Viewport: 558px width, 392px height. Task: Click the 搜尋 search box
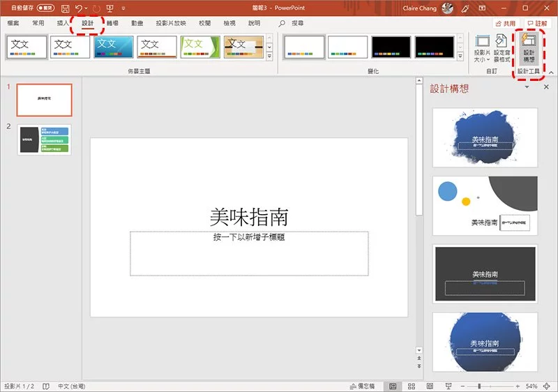(x=292, y=24)
